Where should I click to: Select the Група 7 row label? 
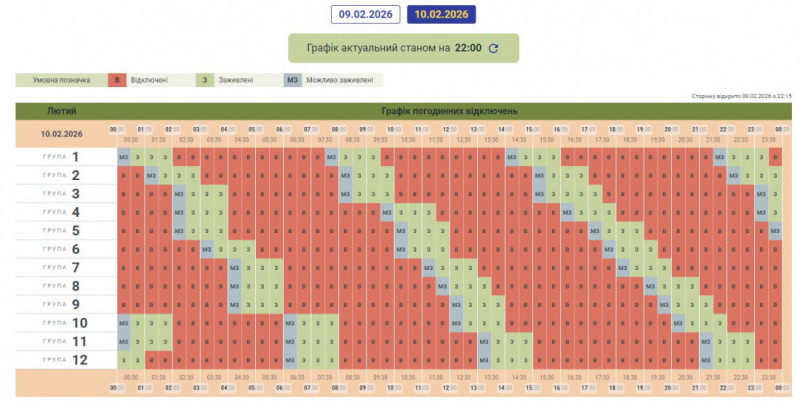click(61, 268)
